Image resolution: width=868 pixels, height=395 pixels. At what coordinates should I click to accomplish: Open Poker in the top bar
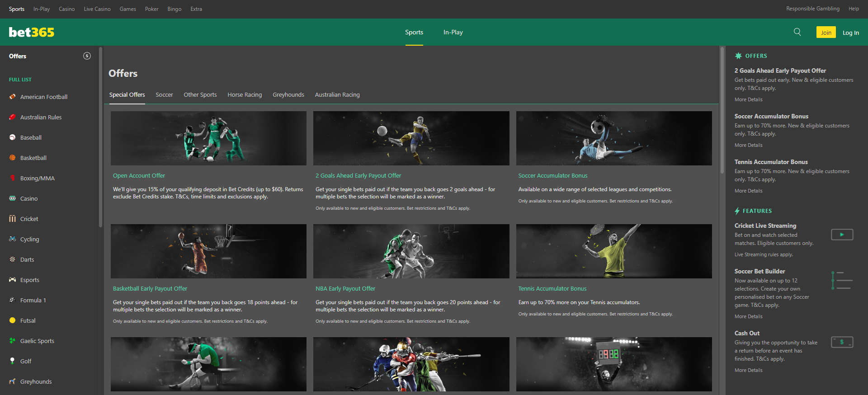(x=152, y=9)
